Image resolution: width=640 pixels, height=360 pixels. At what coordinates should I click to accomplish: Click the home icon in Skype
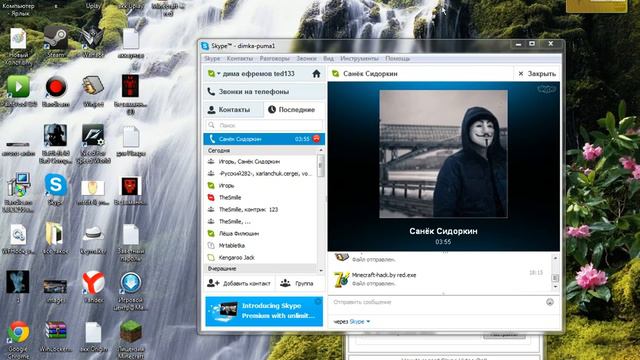(316, 74)
